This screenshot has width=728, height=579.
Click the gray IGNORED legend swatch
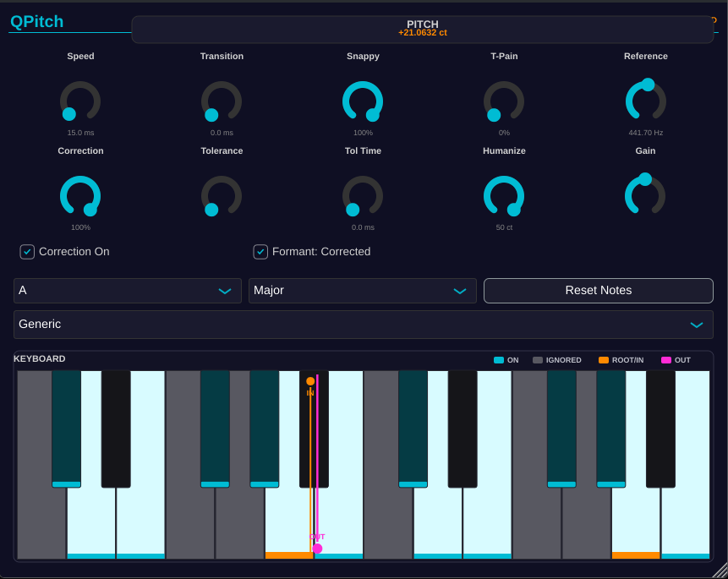[x=538, y=360]
